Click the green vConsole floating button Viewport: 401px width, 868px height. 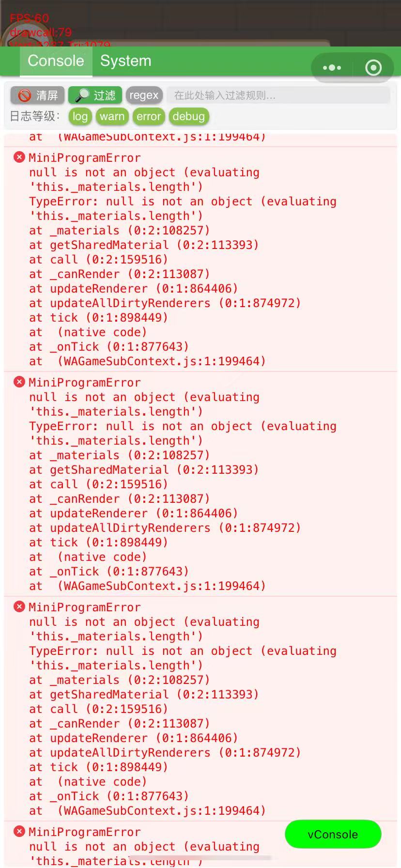click(333, 834)
